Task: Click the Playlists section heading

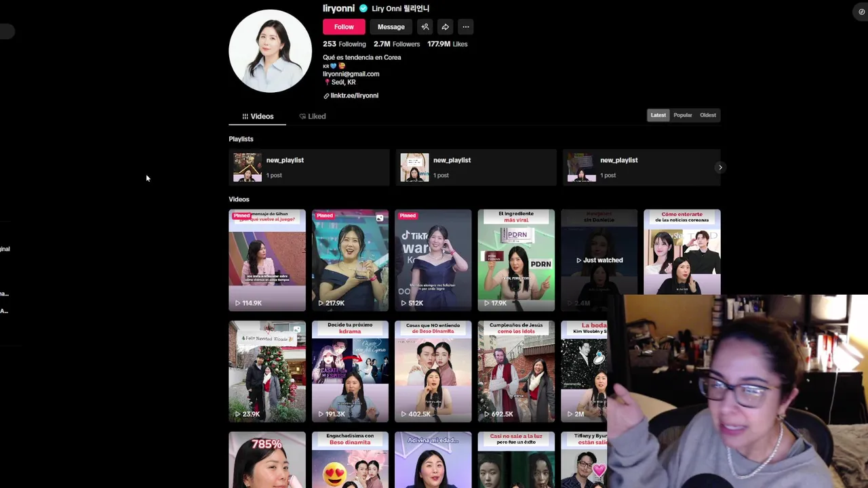Action: [241, 139]
